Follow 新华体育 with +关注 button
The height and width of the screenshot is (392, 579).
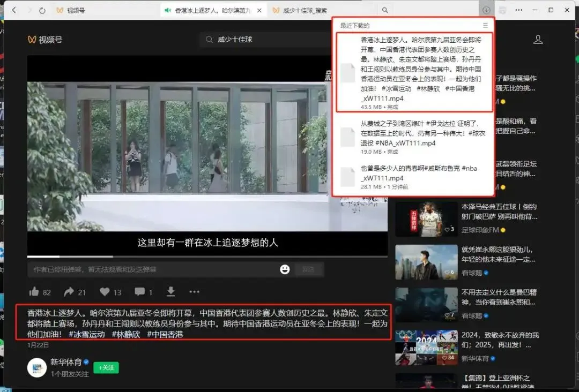point(106,368)
